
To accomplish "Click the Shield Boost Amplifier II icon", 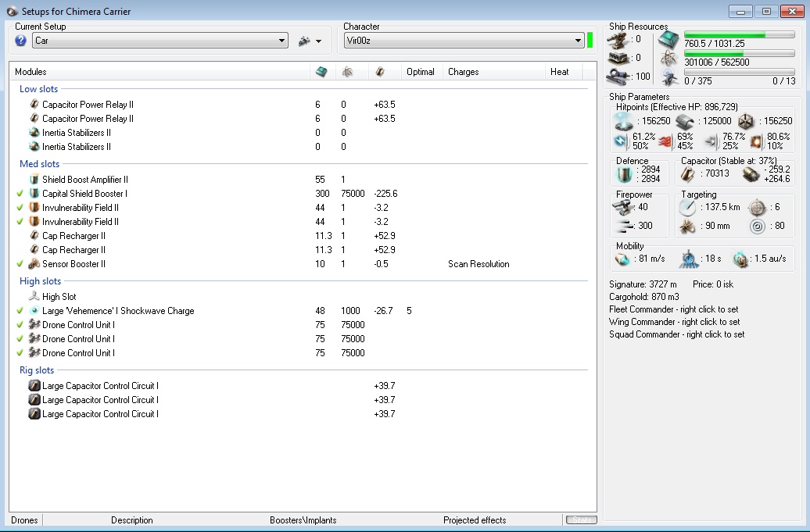I will 34,180.
